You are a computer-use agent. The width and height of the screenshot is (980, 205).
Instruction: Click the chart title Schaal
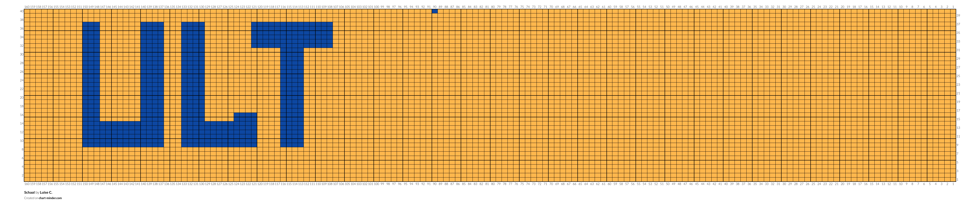pyautogui.click(x=29, y=192)
